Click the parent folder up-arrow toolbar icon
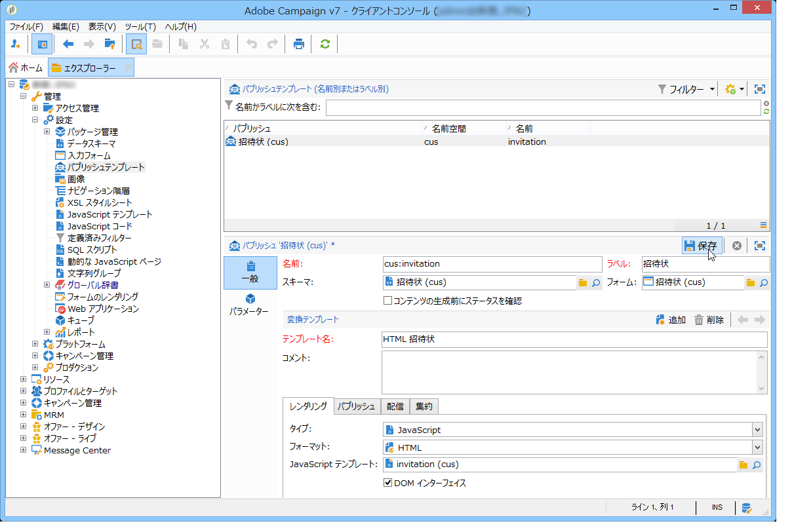Viewport: 792px width, 532px height. click(x=109, y=44)
